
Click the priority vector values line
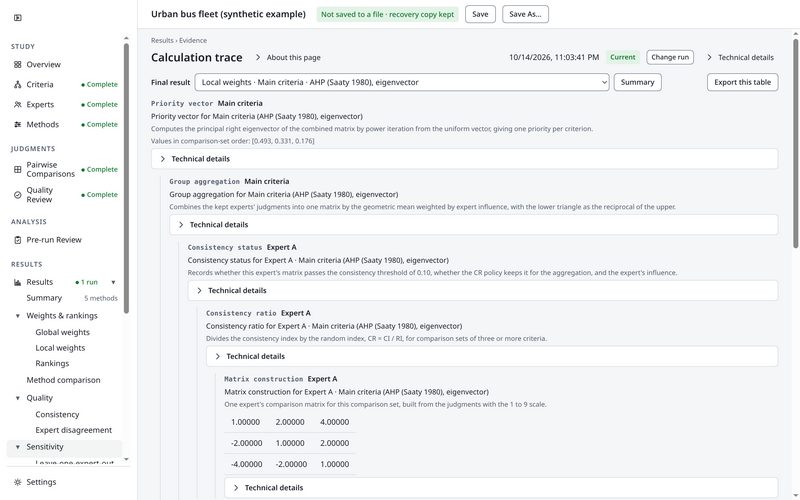coord(233,141)
